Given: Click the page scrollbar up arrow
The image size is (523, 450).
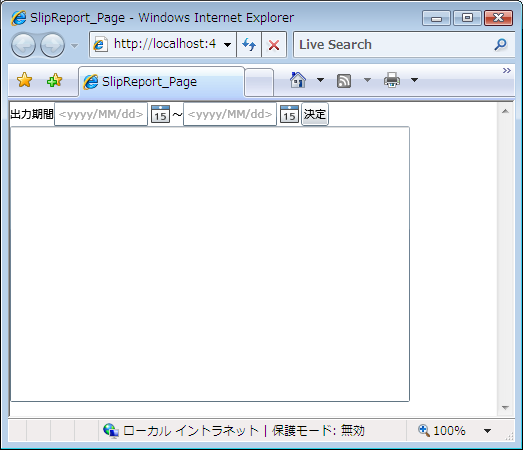Looking at the screenshot, I should pyautogui.click(x=505, y=111).
